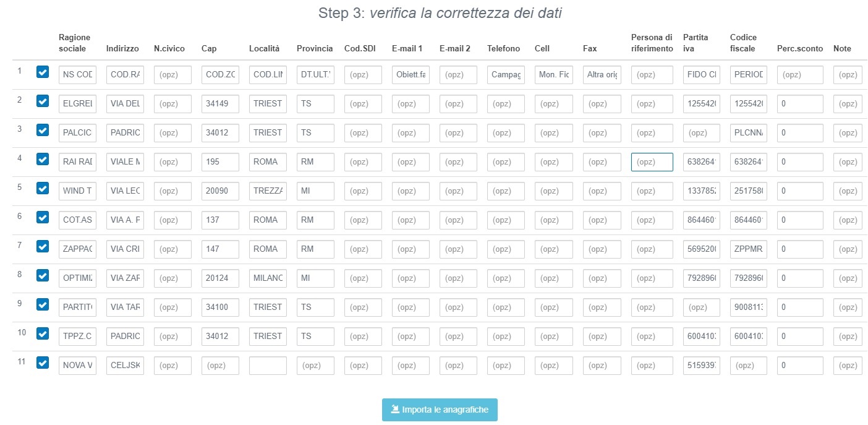Image resolution: width=868 pixels, height=425 pixels.
Task: Toggle the checkbox for the NOVA V row
Action: (42, 363)
